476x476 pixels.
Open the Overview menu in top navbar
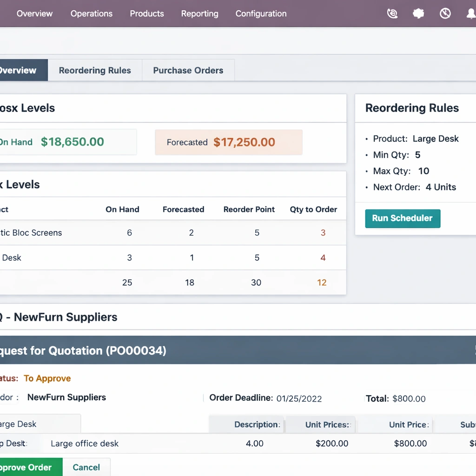tap(34, 13)
